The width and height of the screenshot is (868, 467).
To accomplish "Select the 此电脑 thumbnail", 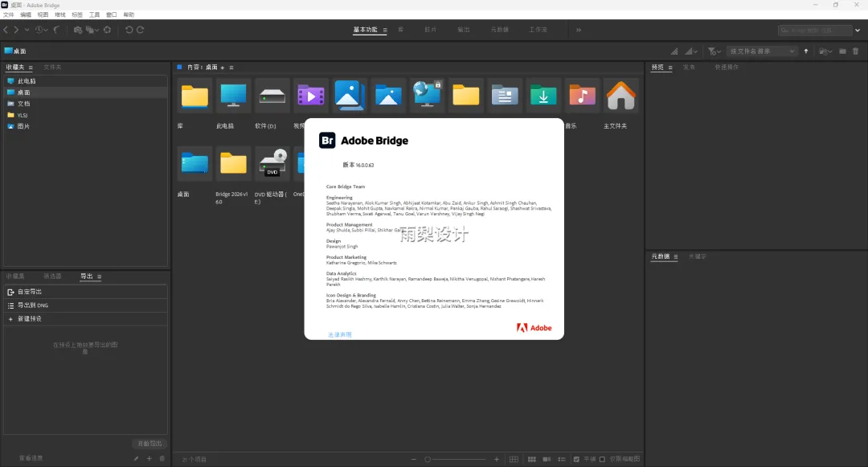I will point(233,96).
